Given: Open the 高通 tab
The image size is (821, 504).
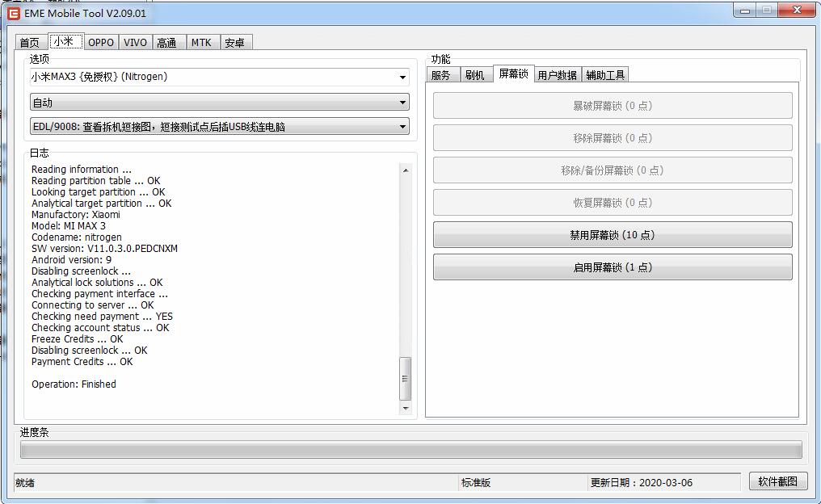Looking at the screenshot, I should click(x=169, y=42).
